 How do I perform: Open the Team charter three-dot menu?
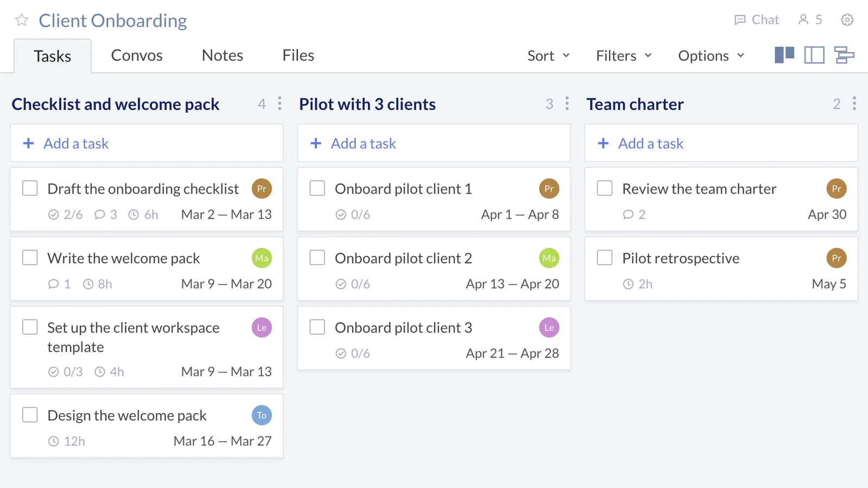coord(854,104)
